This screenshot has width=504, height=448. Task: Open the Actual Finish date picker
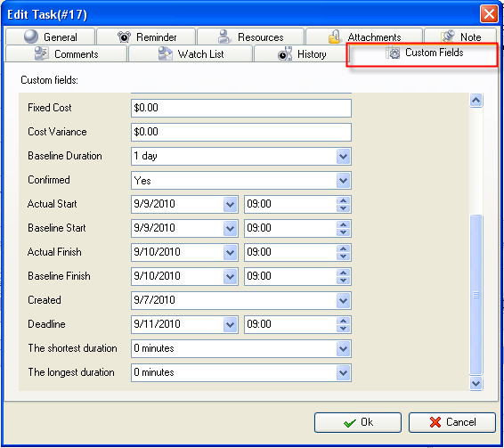click(230, 252)
